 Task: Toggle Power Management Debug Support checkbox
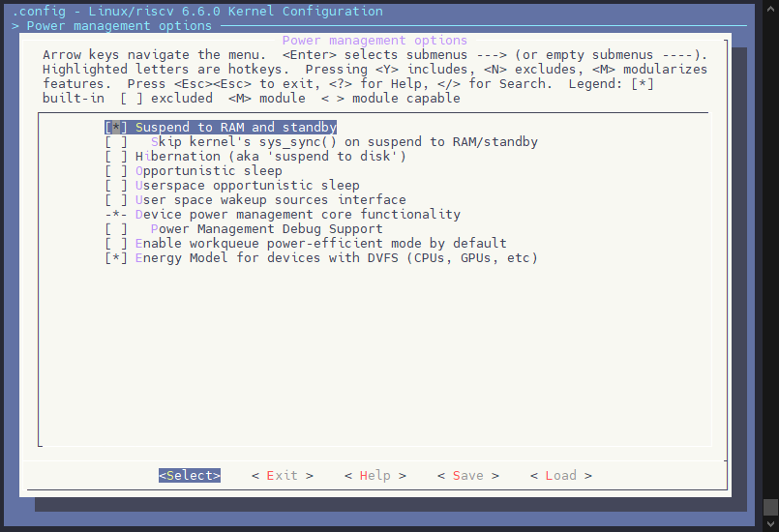point(116,229)
